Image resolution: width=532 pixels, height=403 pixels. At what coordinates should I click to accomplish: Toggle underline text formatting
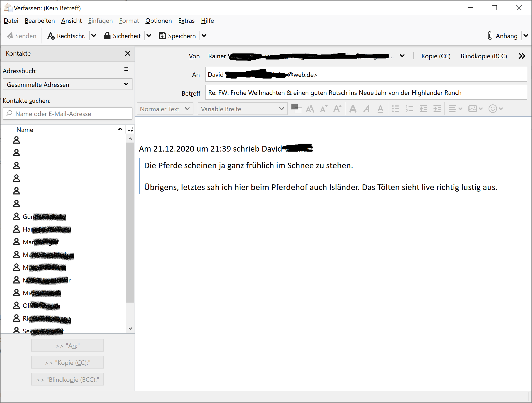(380, 109)
